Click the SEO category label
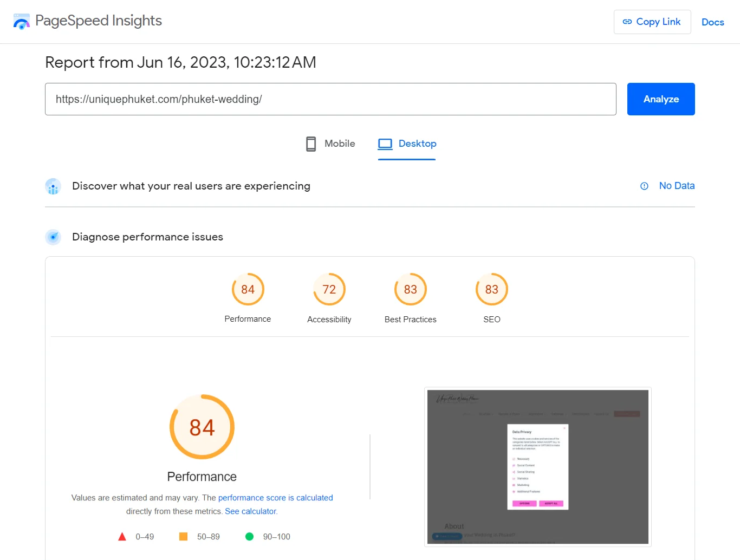This screenshot has width=740, height=560. pyautogui.click(x=492, y=320)
